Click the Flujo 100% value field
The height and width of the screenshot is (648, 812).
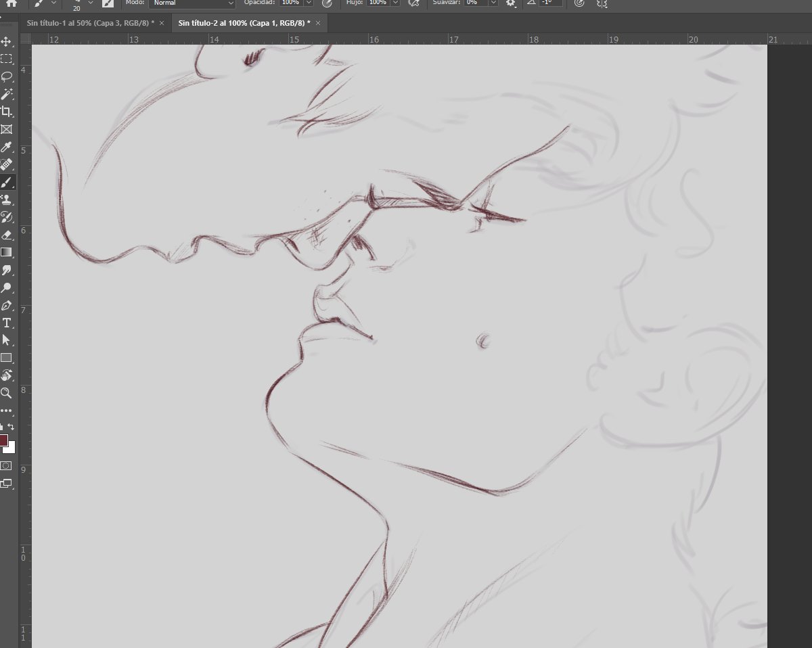378,3
